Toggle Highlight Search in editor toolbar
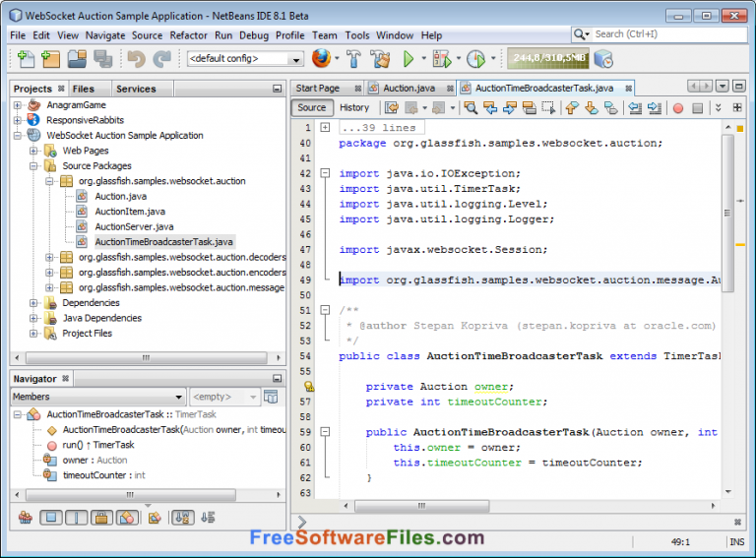This screenshot has width=756, height=558. point(529,108)
